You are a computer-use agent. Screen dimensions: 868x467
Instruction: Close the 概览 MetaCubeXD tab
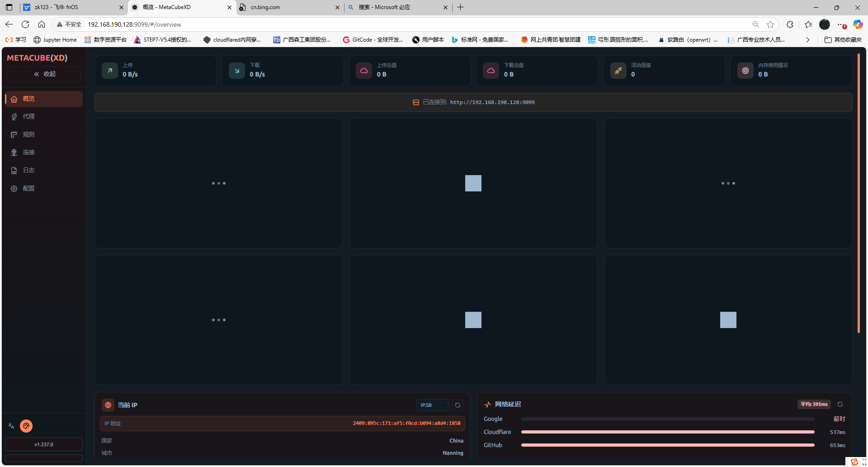229,7
